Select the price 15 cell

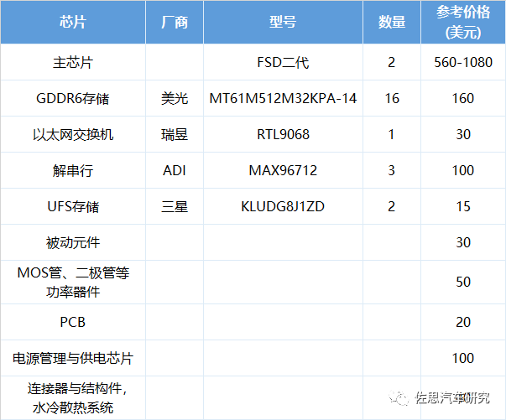point(463,206)
